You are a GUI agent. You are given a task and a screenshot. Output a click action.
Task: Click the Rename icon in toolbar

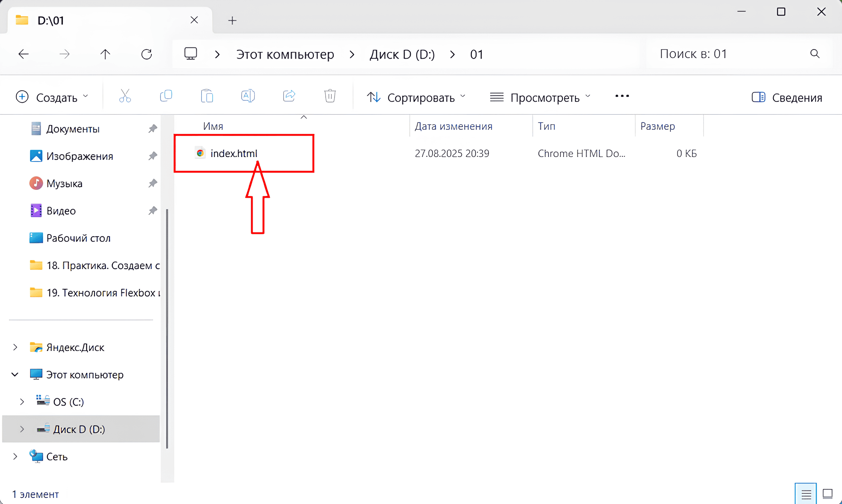tap(248, 96)
